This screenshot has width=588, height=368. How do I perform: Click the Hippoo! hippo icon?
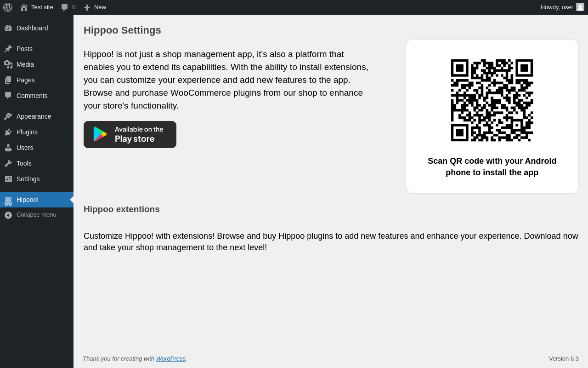(8, 201)
